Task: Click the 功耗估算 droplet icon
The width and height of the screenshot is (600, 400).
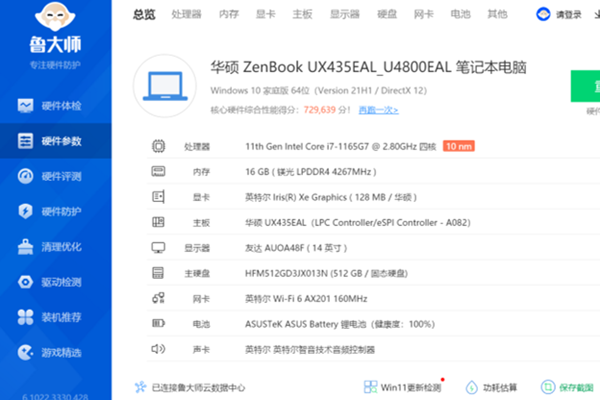Action: 471,387
